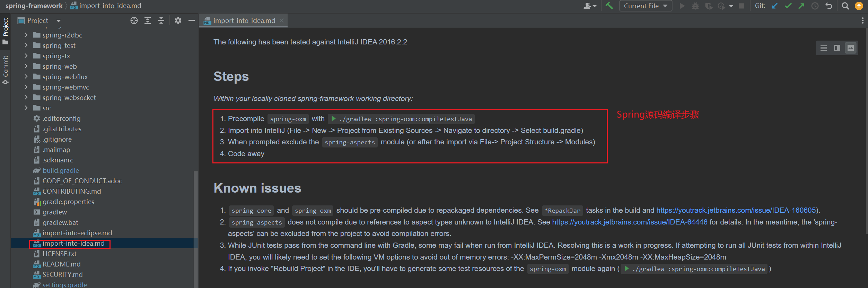Open the IDEA-160605 YouTrack link
The height and width of the screenshot is (288, 868).
[x=736, y=210]
